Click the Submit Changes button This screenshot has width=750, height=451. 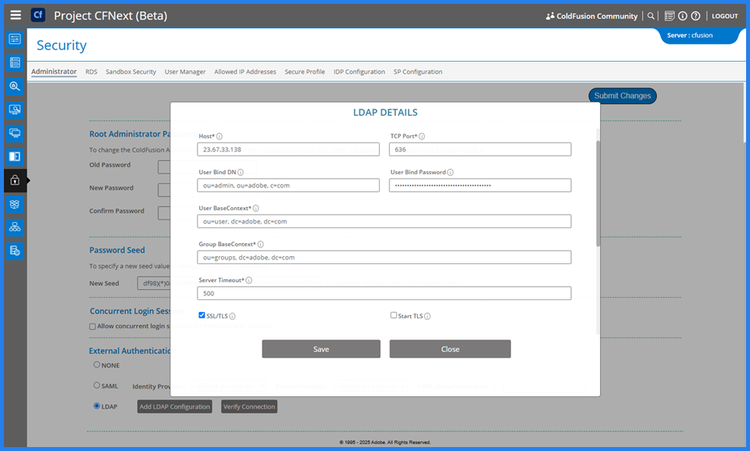click(622, 96)
